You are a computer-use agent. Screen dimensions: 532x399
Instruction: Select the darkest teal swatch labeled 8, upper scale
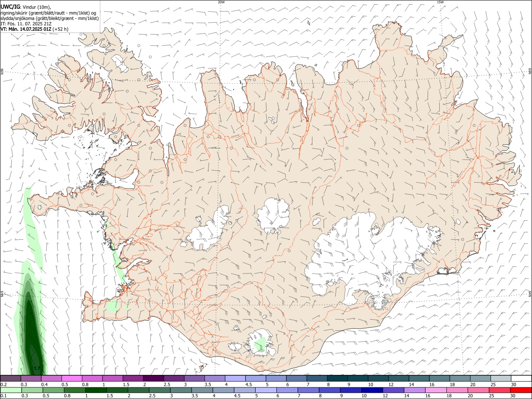pyautogui.click(x=337, y=378)
